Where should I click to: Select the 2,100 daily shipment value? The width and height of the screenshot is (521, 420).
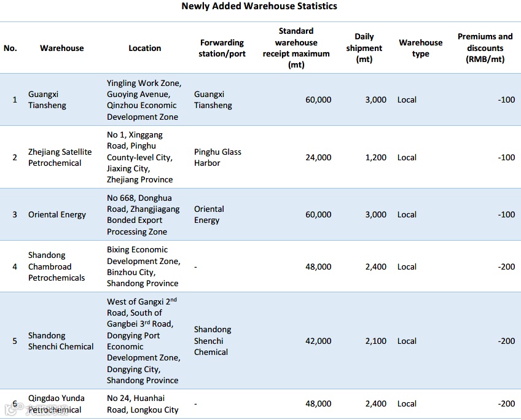376,341
